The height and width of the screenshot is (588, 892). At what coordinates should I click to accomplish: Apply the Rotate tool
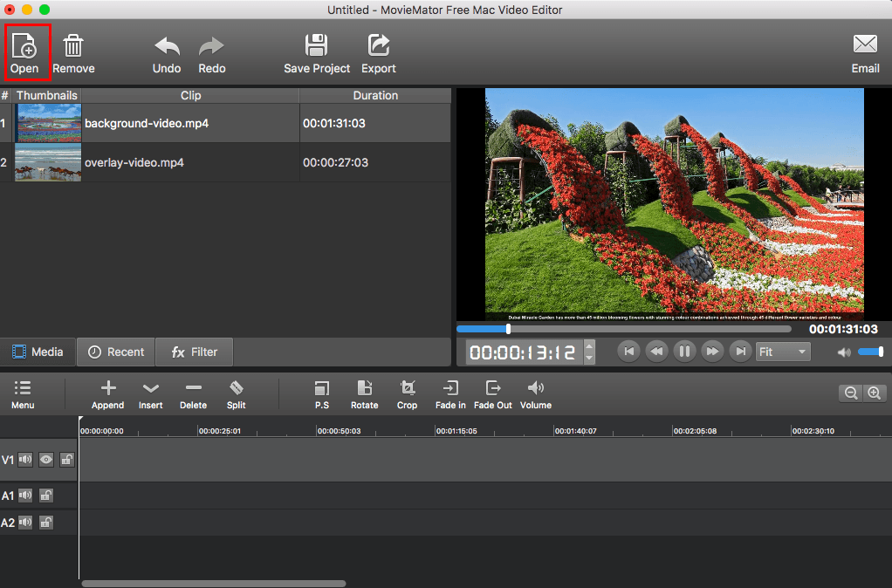[x=364, y=394]
